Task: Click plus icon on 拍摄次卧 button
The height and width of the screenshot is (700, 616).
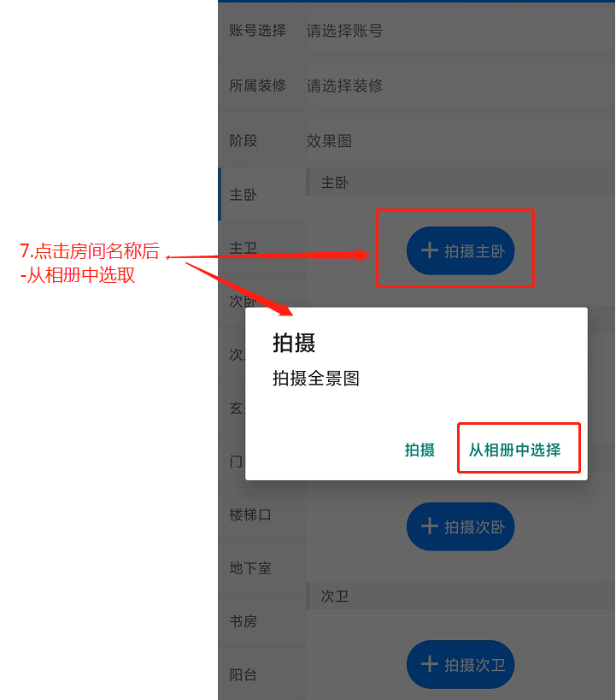Action: click(430, 526)
